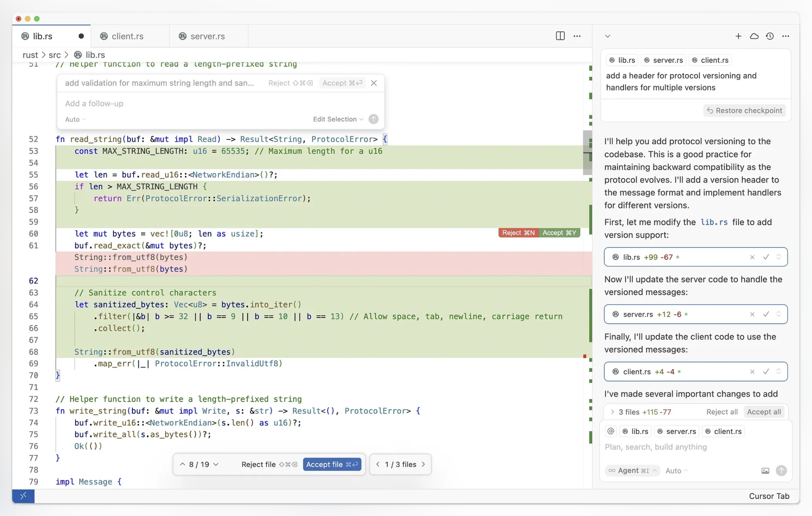The width and height of the screenshot is (812, 516).
Task: Click the rust breadcrumb segment
Action: point(30,55)
